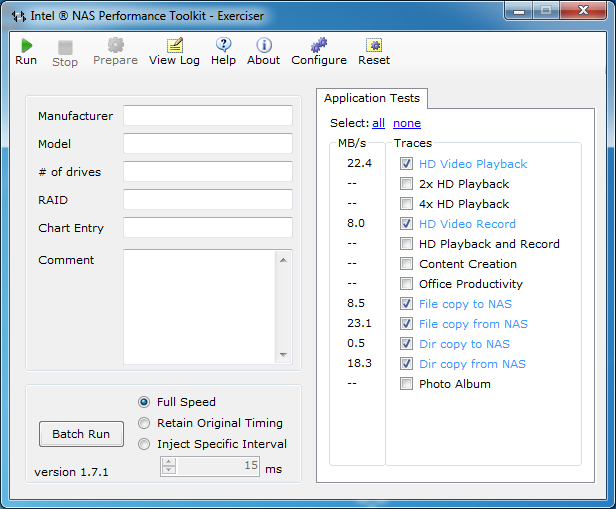This screenshot has width=616, height=509.
Task: Switch to the Application Tests tab
Action: coord(372,98)
